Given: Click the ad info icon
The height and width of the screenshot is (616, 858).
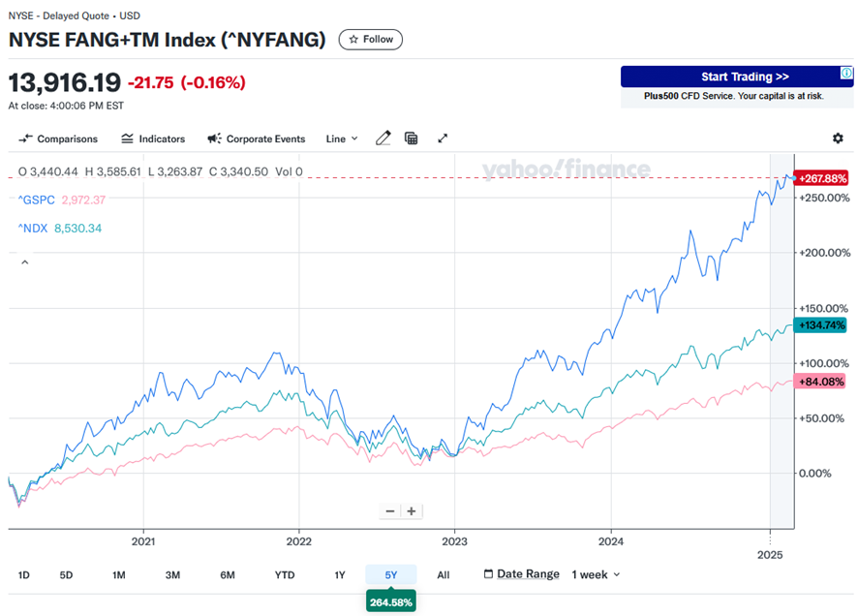Looking at the screenshot, I should tap(846, 73).
